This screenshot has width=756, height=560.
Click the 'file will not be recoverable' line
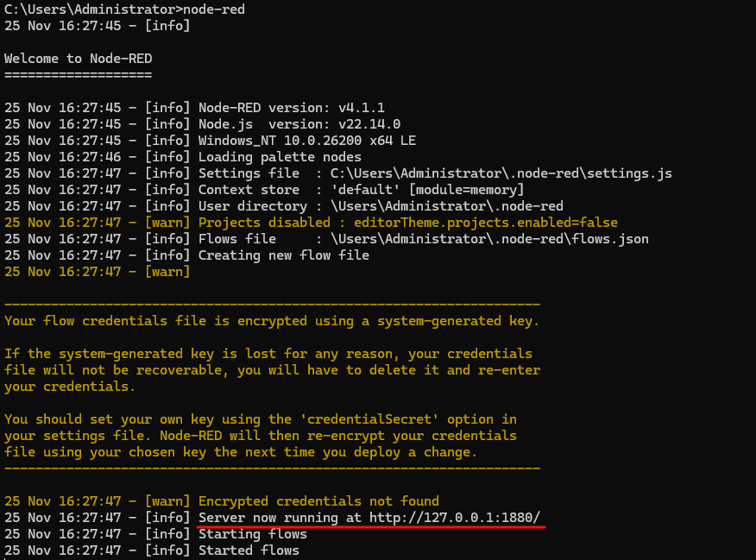[x=272, y=370]
